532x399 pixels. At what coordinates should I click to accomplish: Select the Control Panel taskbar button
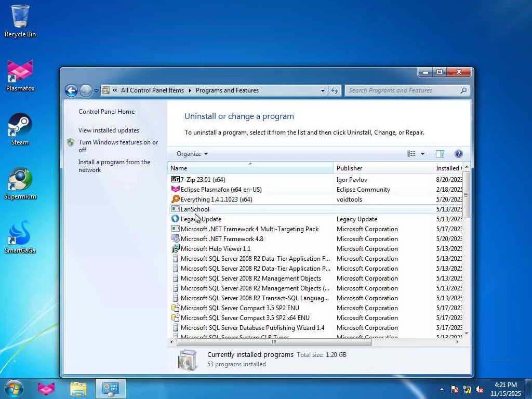(x=111, y=389)
